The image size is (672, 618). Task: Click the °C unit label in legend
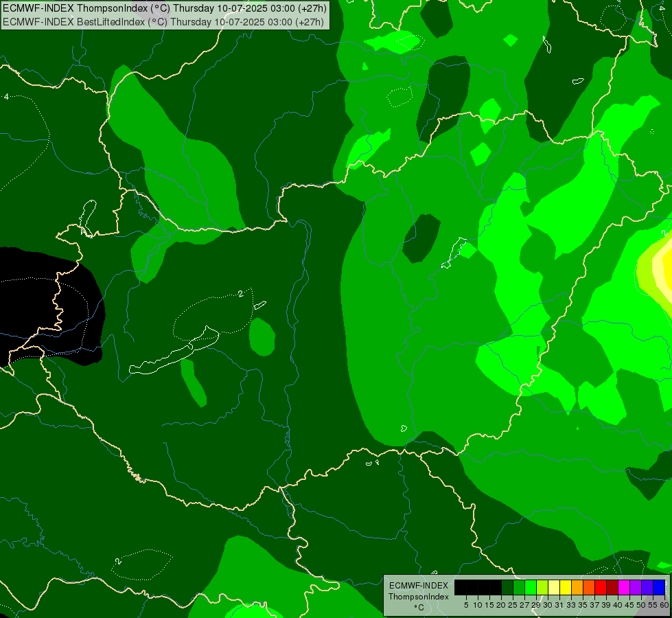tap(419, 608)
